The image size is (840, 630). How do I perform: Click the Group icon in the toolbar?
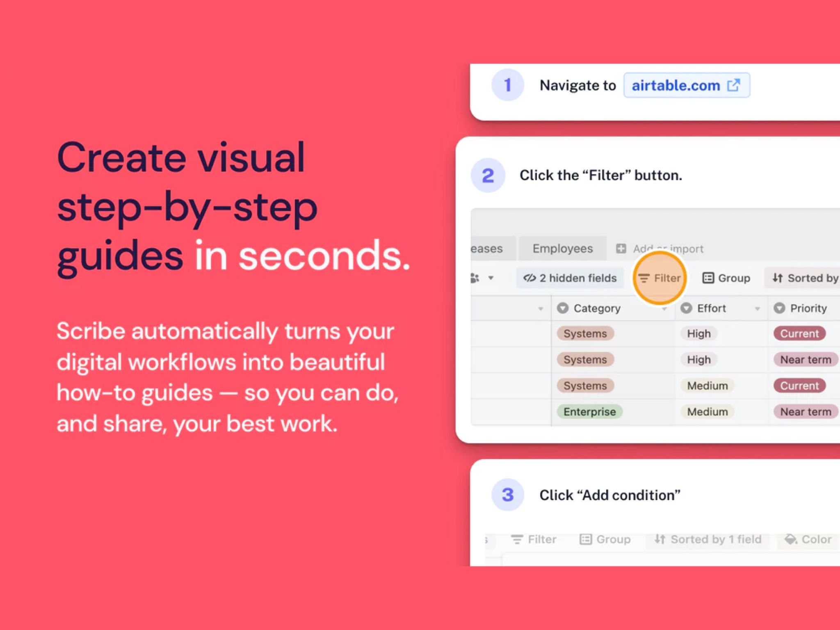708,278
